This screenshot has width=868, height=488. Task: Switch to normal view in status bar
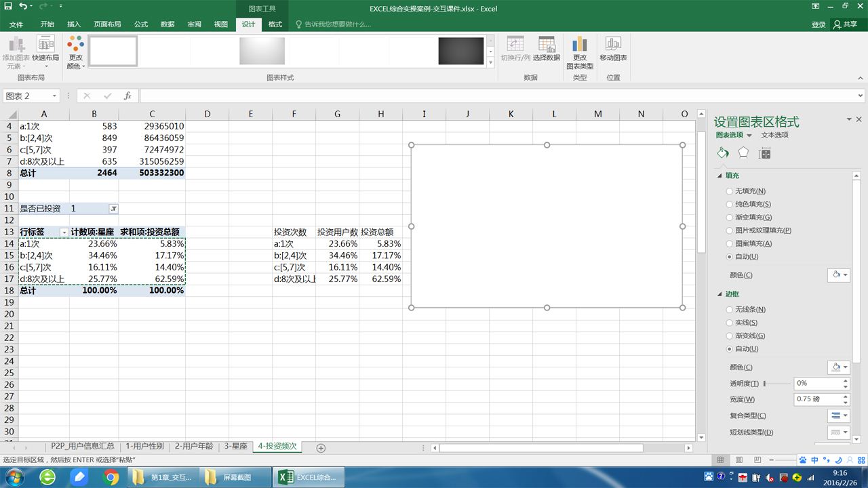coord(722,460)
